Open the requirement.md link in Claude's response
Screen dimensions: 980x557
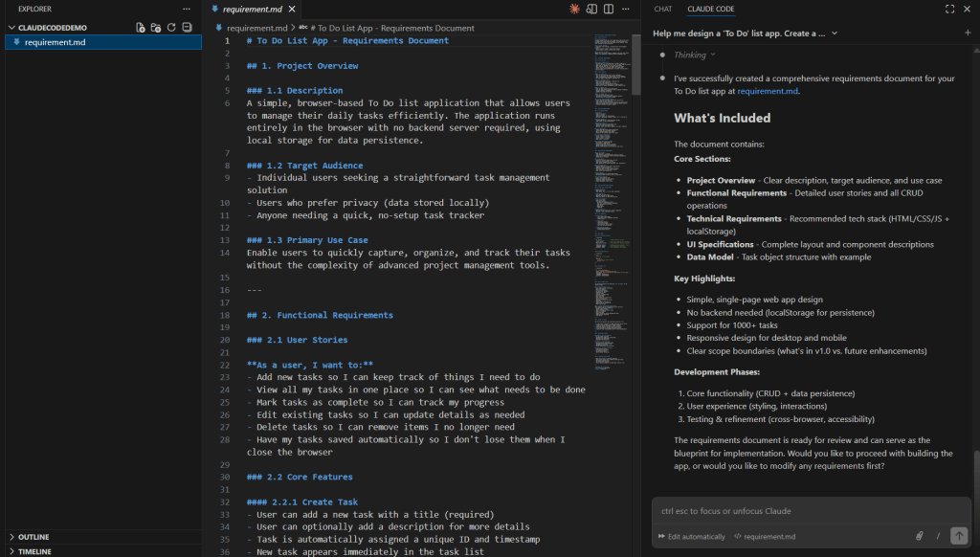tap(768, 91)
